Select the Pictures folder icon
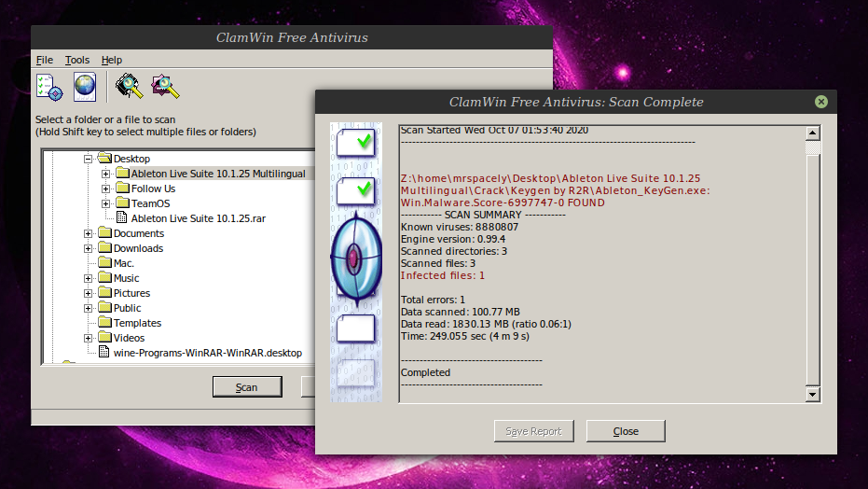The image size is (868, 489). 104,292
